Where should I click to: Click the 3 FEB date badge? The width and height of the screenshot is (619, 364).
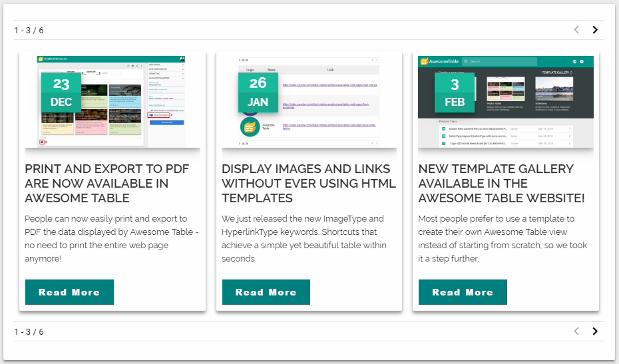(x=455, y=92)
